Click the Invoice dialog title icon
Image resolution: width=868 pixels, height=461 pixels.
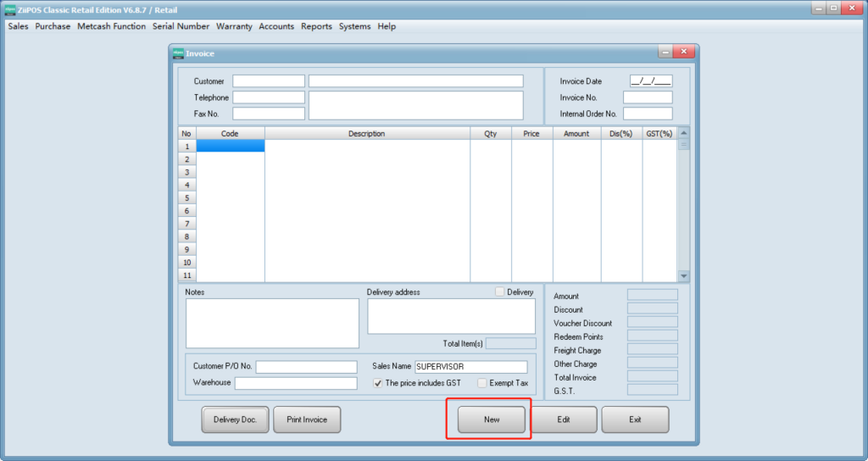tap(178, 53)
